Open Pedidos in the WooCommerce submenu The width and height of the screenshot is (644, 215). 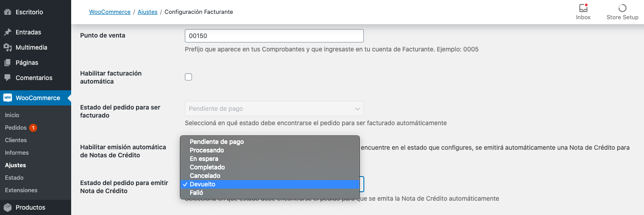coord(16,128)
